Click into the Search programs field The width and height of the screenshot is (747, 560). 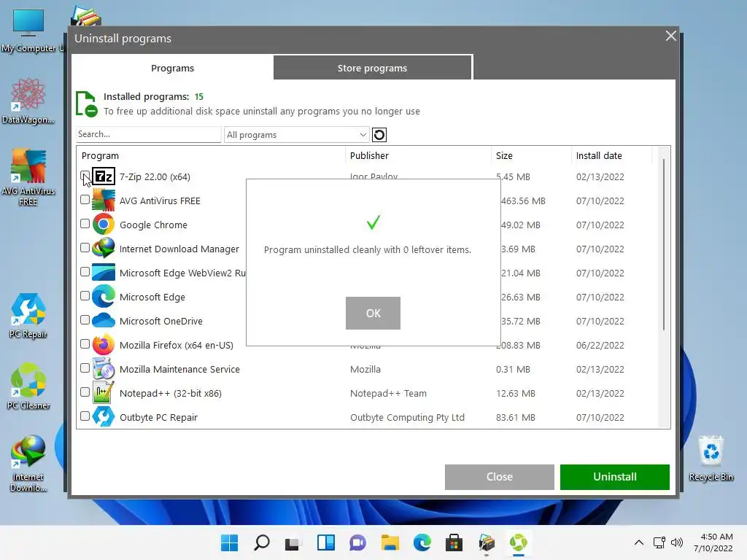(x=149, y=134)
